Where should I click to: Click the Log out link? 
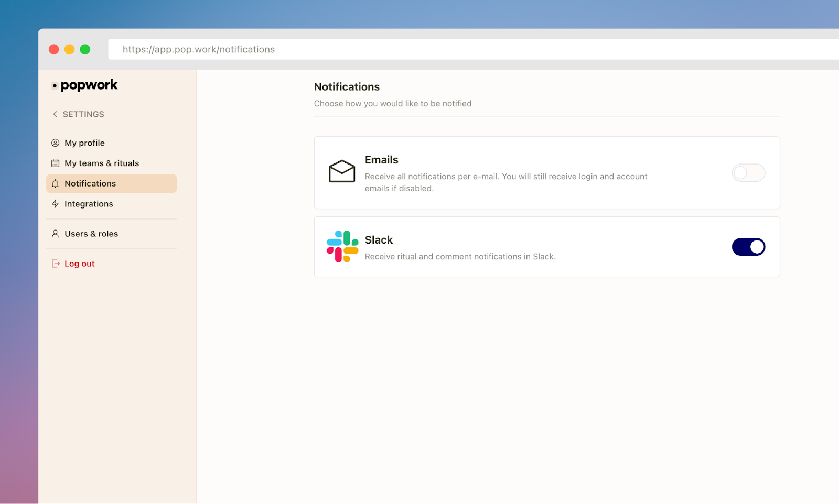tap(79, 264)
